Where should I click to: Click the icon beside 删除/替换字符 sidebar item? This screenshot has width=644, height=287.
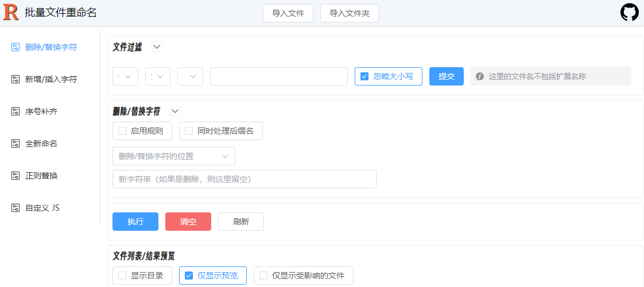(15, 47)
